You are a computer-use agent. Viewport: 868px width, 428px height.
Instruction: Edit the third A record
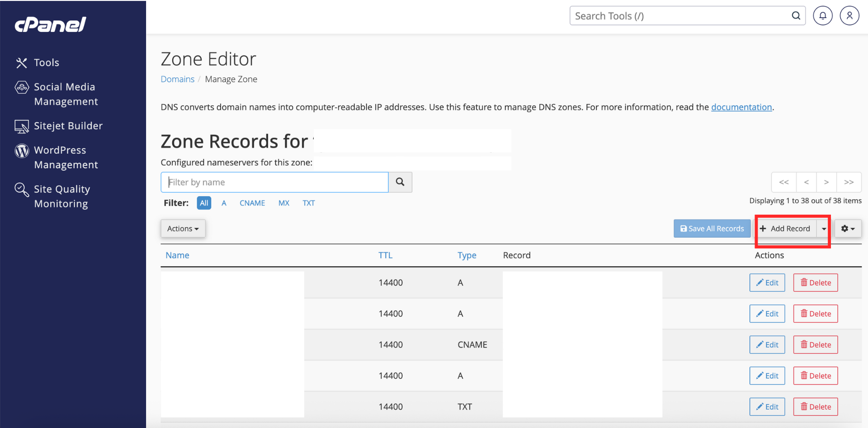point(767,376)
